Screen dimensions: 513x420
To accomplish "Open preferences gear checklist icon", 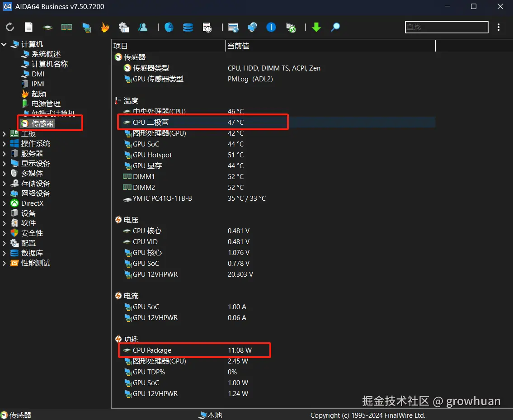I will point(124,27).
